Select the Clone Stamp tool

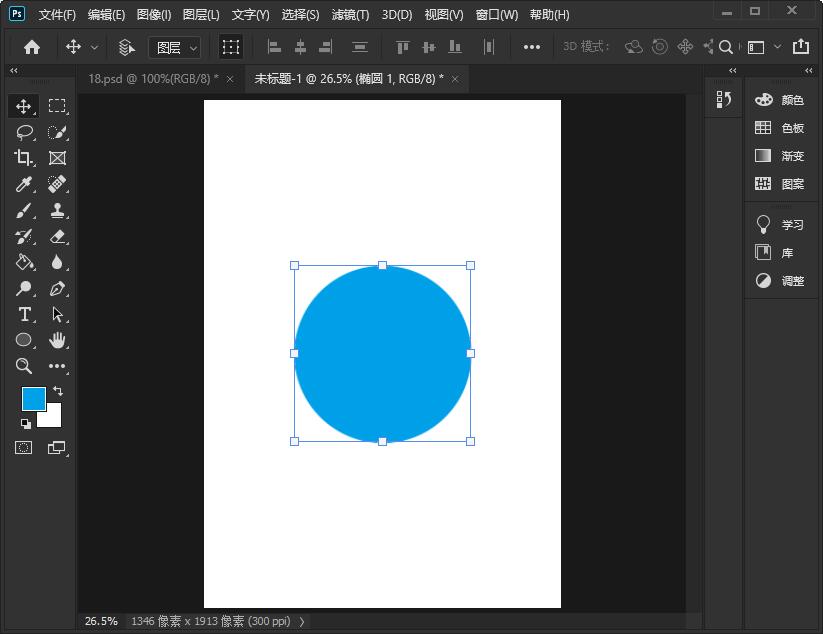[57, 211]
